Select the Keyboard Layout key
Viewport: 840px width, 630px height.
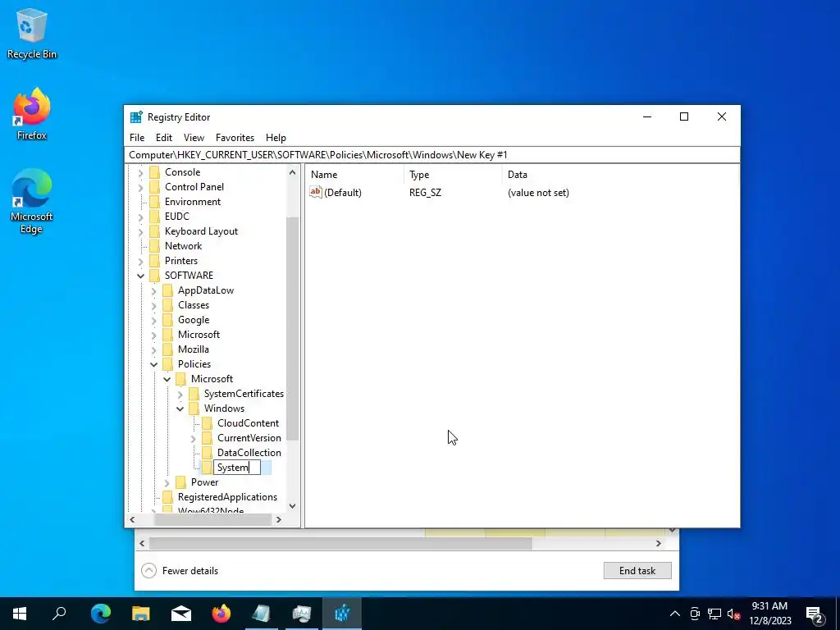pyautogui.click(x=201, y=231)
